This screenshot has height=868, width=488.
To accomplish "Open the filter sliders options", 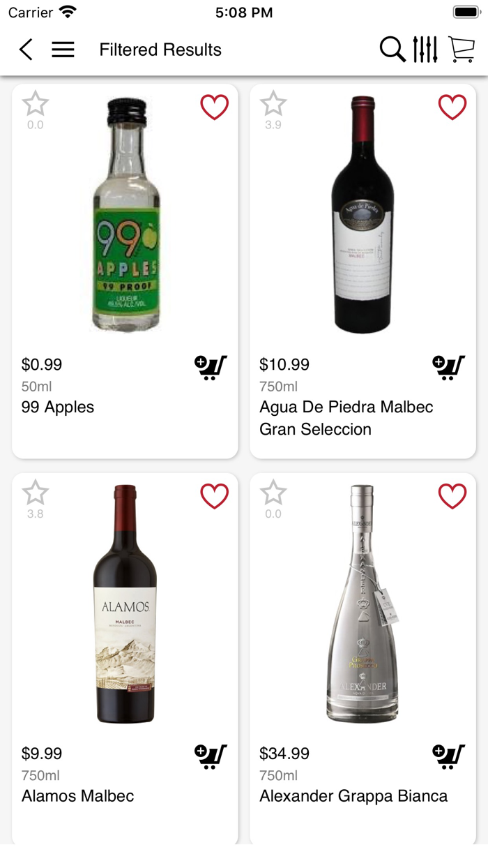I will click(425, 50).
